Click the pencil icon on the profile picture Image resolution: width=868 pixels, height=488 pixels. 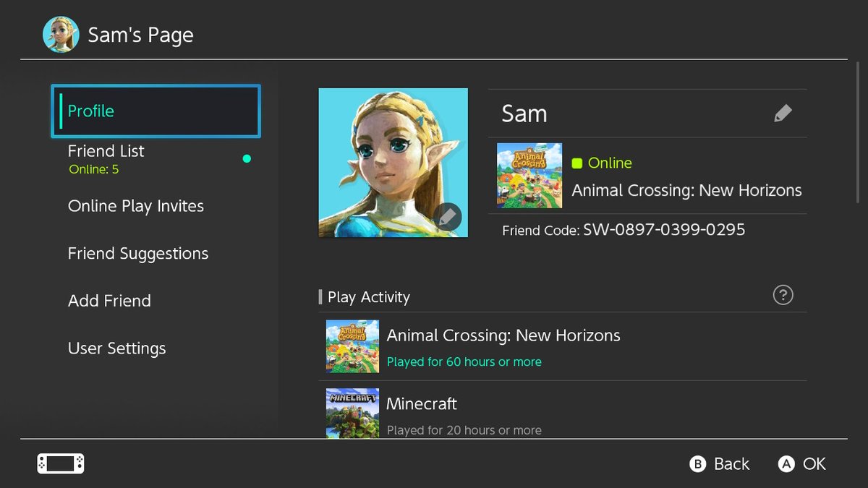tap(448, 216)
